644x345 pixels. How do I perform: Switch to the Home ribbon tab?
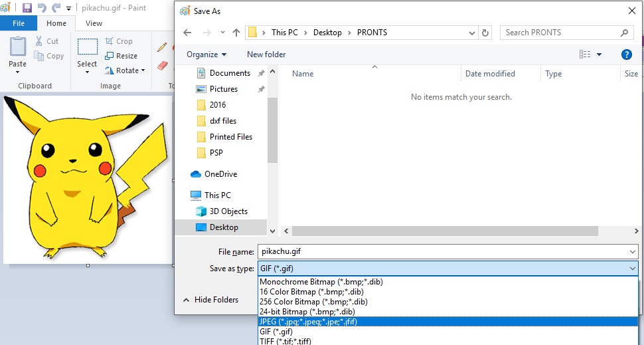tap(56, 23)
